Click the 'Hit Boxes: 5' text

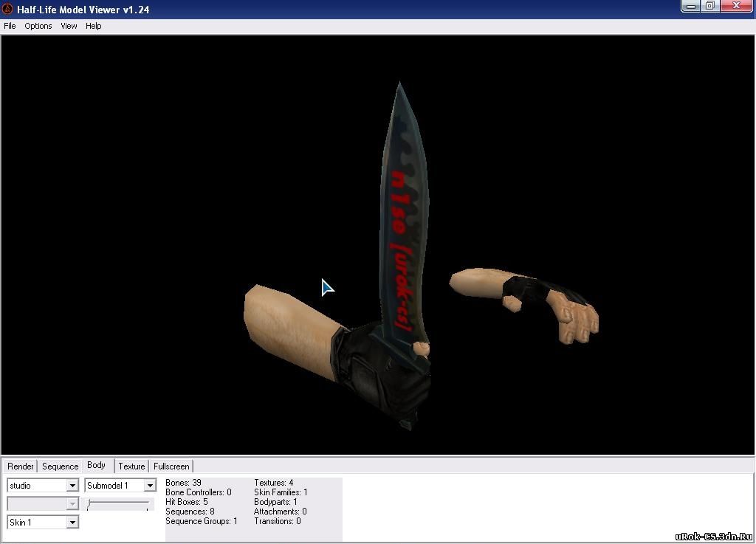[187, 502]
